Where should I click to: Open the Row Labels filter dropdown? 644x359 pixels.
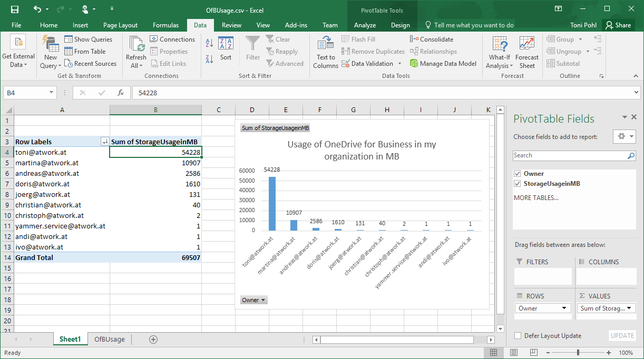[x=104, y=142]
